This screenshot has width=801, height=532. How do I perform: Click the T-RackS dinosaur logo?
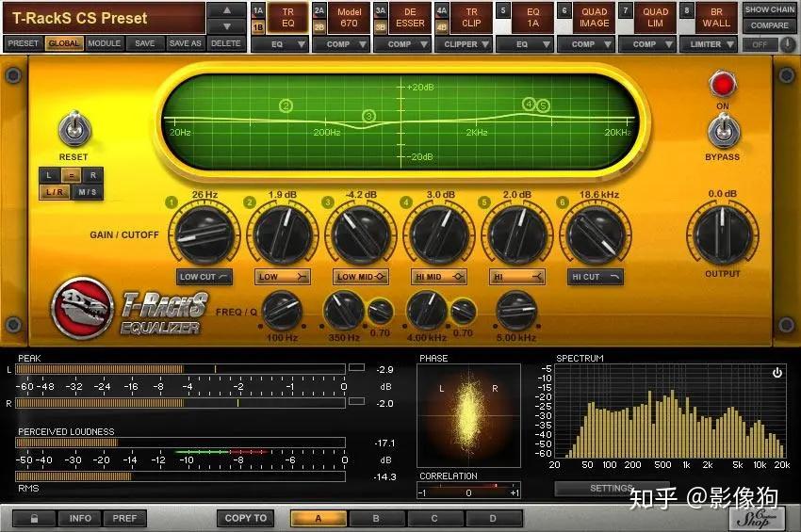[x=82, y=308]
